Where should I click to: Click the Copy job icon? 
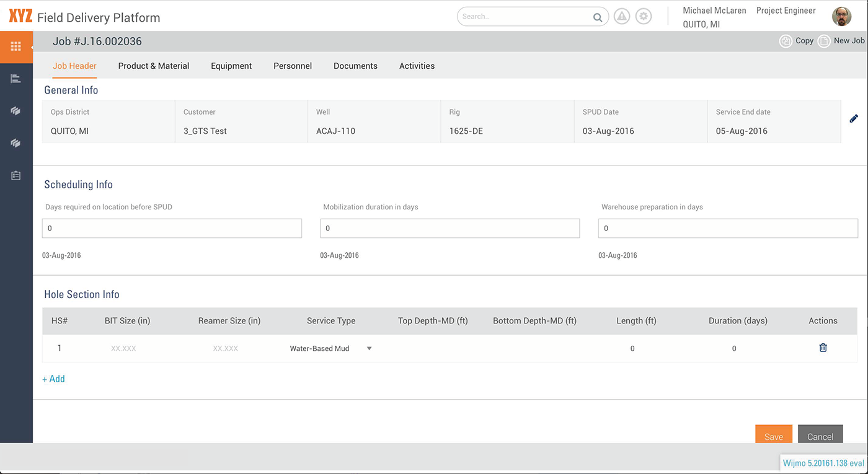[786, 41]
